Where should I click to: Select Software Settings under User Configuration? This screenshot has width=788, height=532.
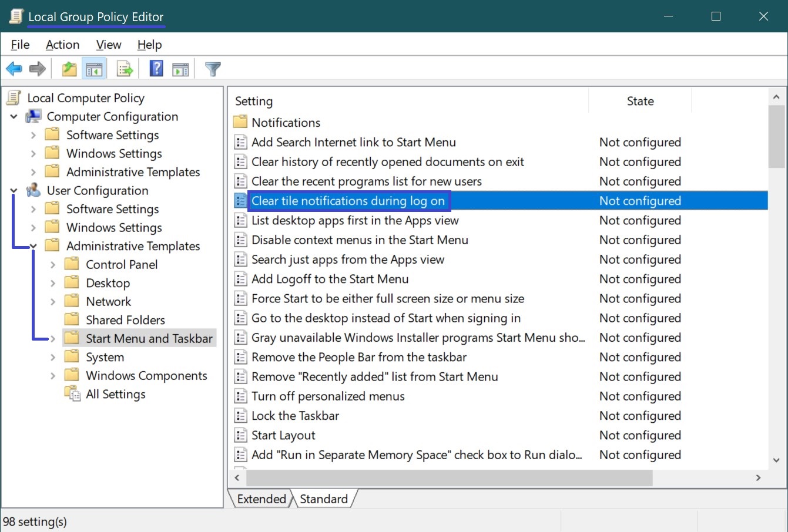[x=112, y=209]
